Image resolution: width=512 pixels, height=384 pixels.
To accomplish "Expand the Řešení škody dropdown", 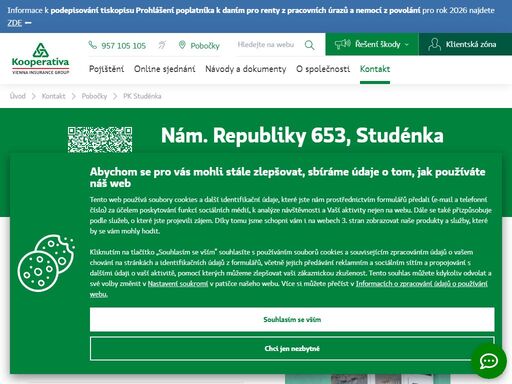I will point(372,44).
